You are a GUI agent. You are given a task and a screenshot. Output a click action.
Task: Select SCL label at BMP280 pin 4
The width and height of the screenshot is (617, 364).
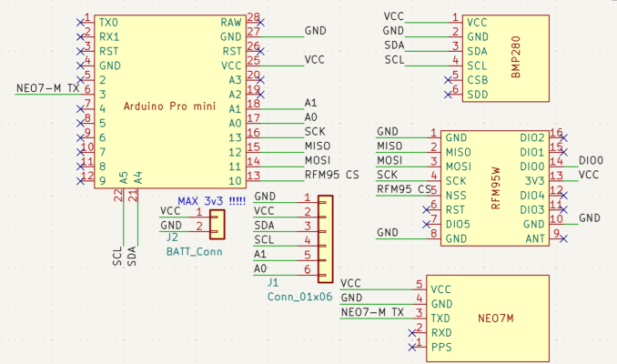pos(395,60)
